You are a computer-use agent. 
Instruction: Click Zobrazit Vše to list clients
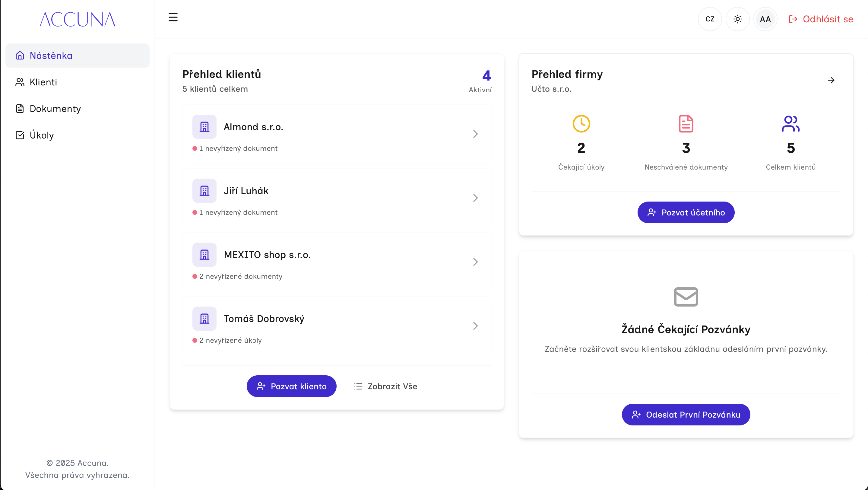[x=385, y=386]
